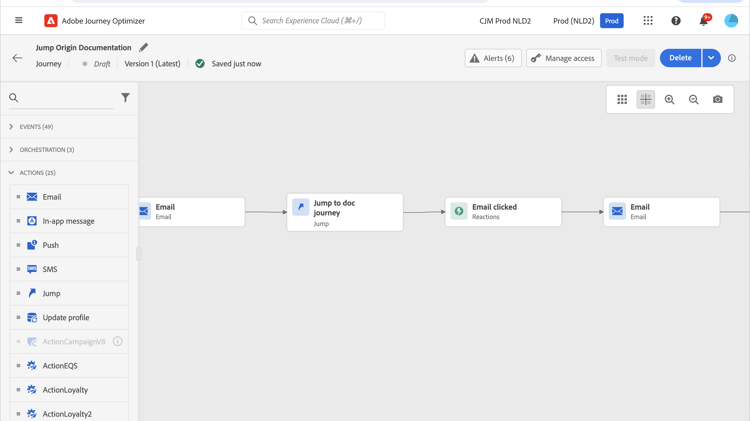Click the Manage access button
Image resolution: width=750 pixels, height=421 pixels.
564,58
